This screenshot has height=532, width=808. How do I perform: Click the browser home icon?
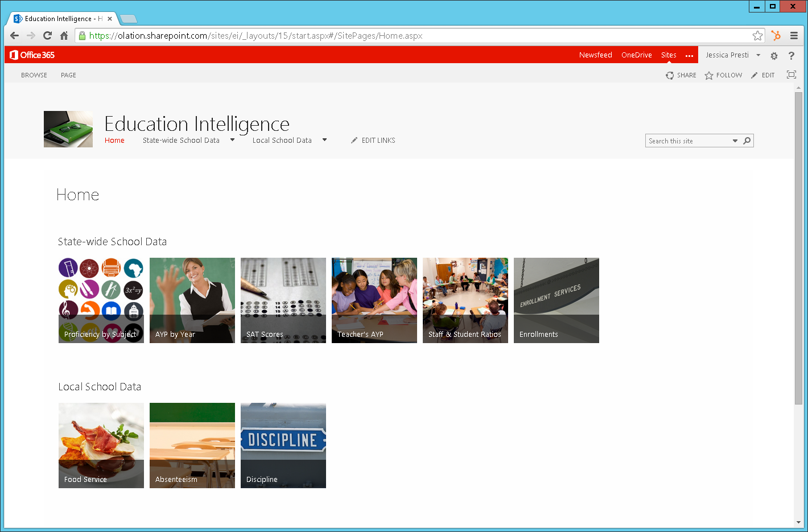(64, 35)
